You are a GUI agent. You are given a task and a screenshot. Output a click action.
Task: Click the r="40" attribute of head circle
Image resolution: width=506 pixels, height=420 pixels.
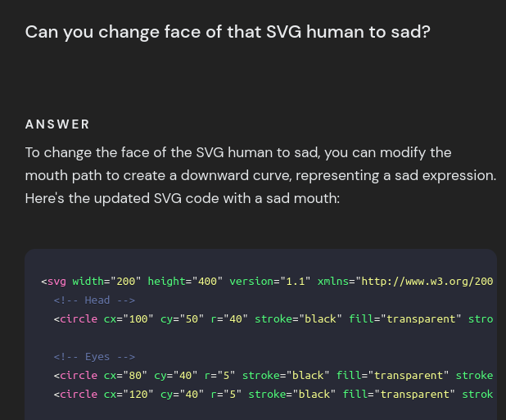[x=229, y=319]
